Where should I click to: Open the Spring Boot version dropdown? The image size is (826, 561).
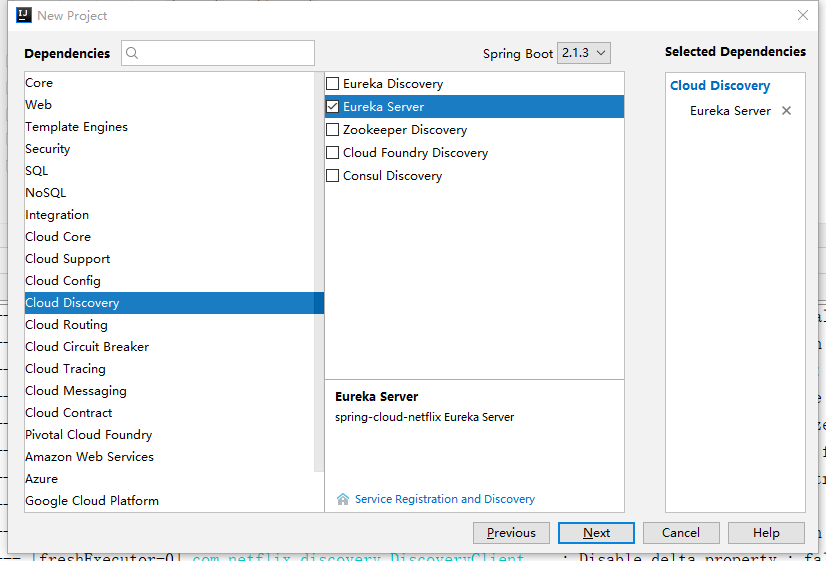pyautogui.click(x=584, y=53)
